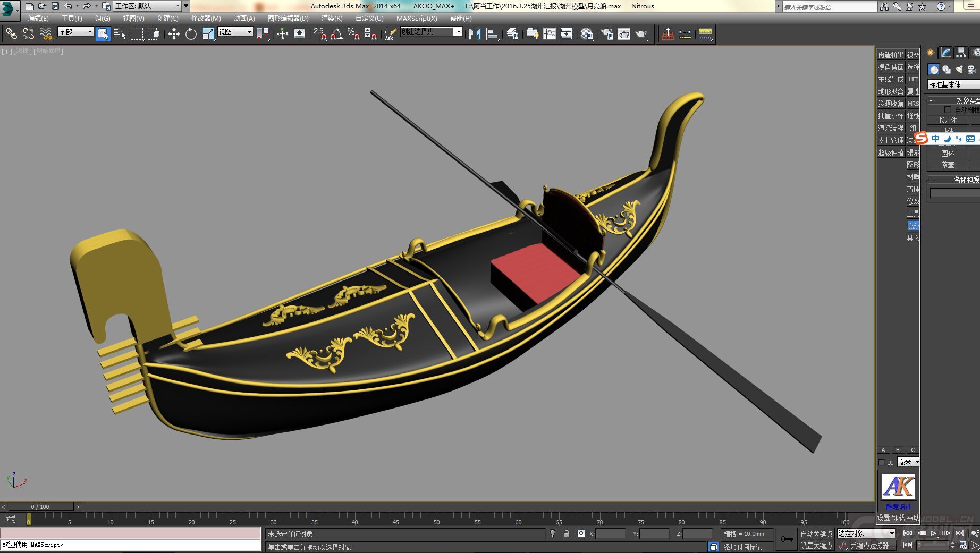
Task: Switch to the Modify panel tab icon
Action: (x=945, y=53)
